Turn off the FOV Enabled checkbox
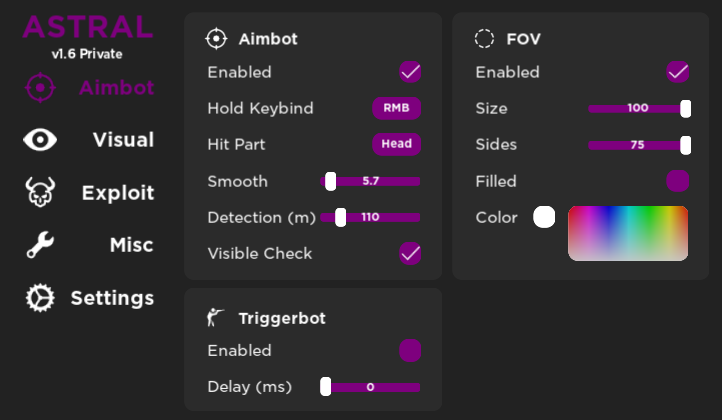Viewport: 722px width, 420px height. tap(678, 72)
